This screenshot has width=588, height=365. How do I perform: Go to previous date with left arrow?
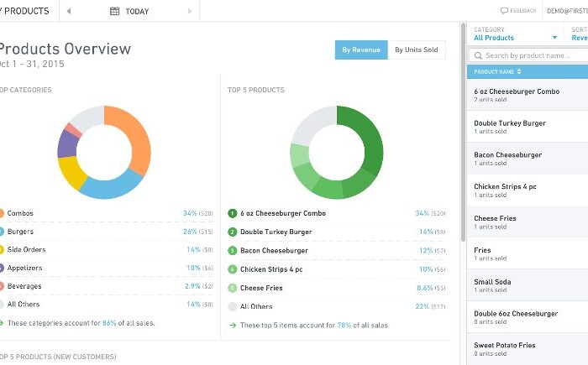pos(69,11)
